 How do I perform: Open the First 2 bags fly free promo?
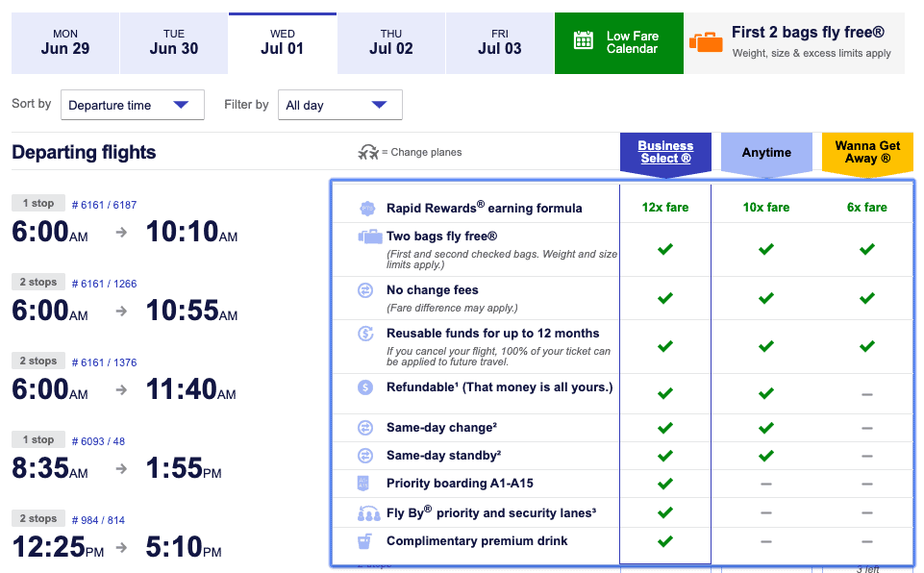coord(794,43)
